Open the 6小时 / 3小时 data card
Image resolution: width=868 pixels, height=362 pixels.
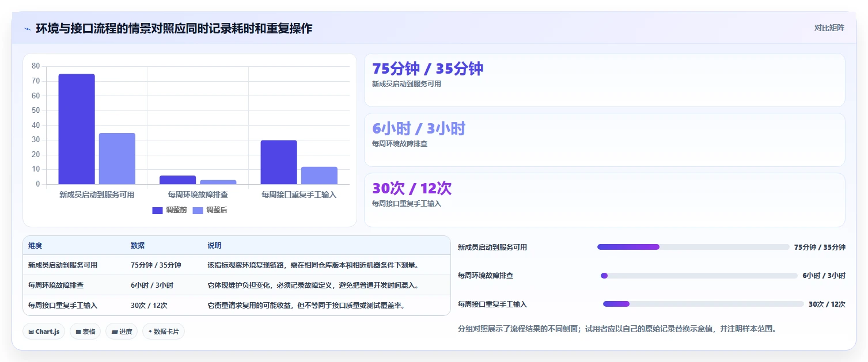click(604, 140)
